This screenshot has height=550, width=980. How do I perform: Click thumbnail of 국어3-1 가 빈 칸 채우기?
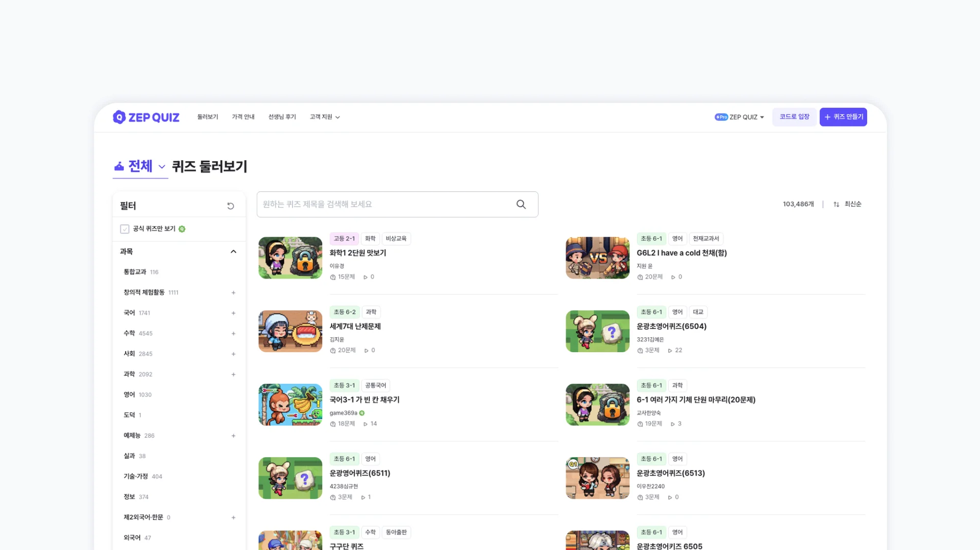pos(290,405)
